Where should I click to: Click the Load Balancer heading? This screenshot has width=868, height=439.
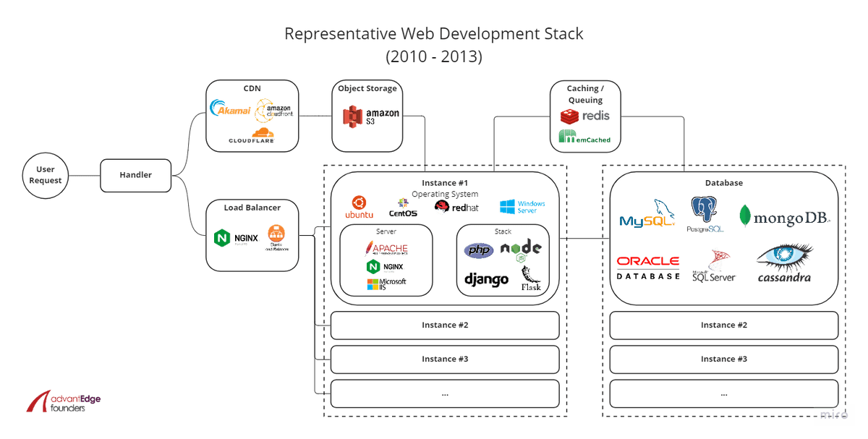tap(252, 208)
